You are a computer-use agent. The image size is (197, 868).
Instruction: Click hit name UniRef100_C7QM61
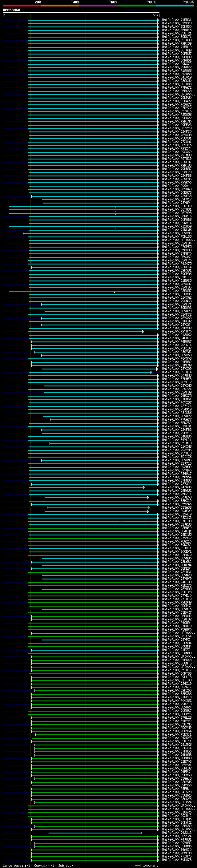(176, 399)
